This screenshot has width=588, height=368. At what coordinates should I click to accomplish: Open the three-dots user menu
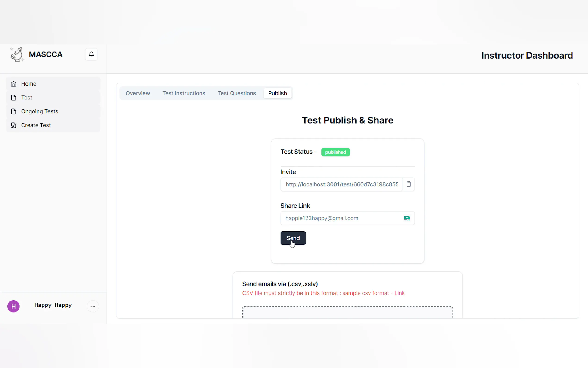[93, 306]
